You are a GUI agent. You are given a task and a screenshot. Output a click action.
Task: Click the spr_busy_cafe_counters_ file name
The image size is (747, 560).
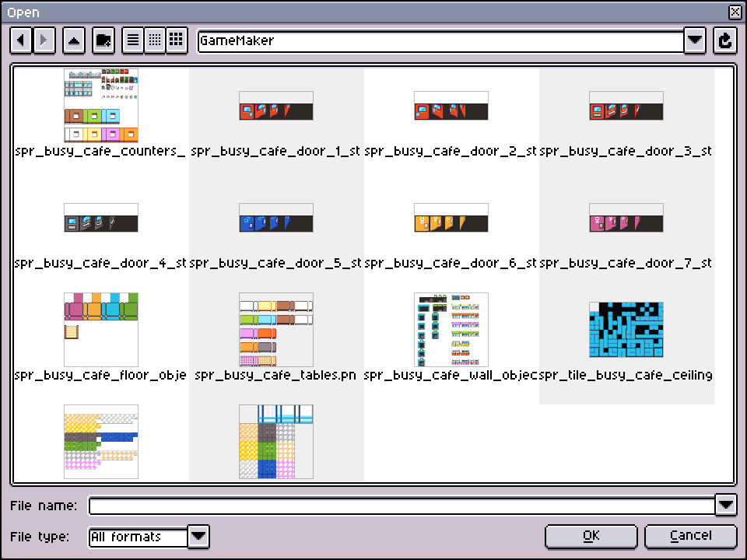tap(100, 152)
